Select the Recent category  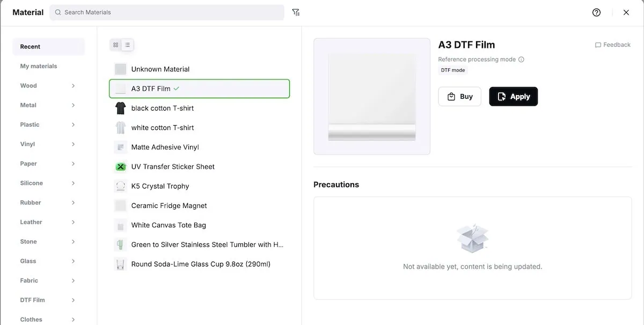[48, 47]
